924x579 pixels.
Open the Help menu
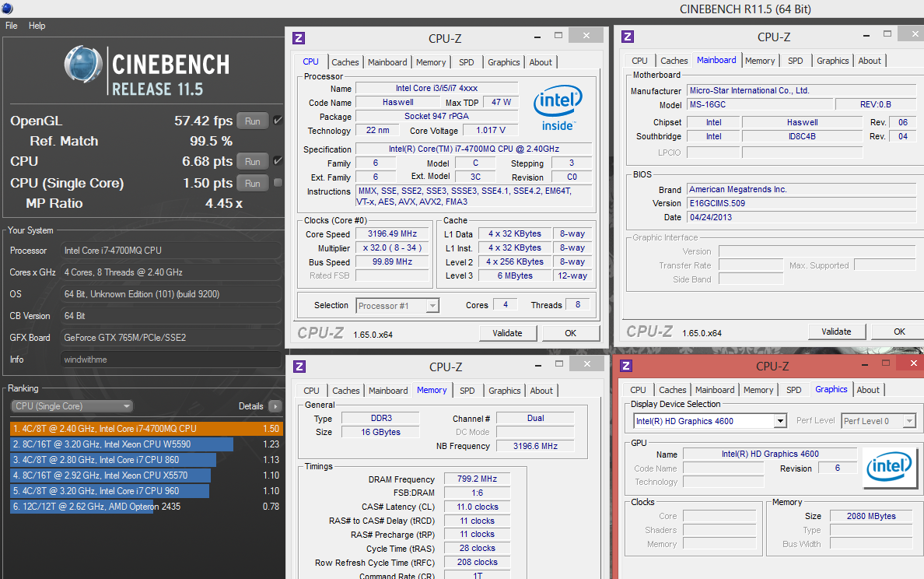pos(37,26)
